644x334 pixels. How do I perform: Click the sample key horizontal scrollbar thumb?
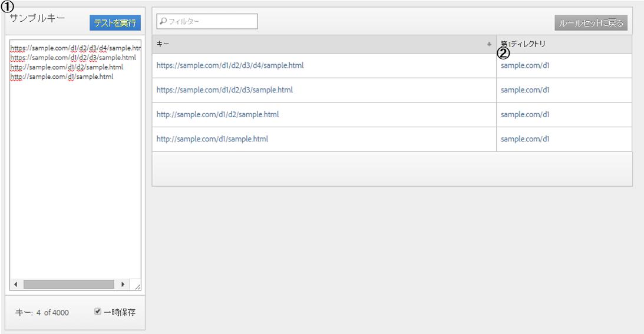pos(68,285)
